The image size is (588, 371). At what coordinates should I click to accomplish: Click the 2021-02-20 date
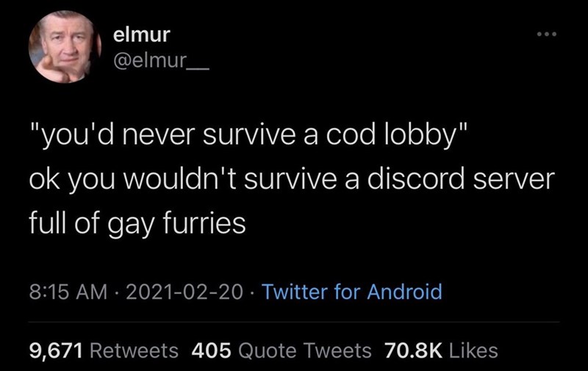[184, 292]
